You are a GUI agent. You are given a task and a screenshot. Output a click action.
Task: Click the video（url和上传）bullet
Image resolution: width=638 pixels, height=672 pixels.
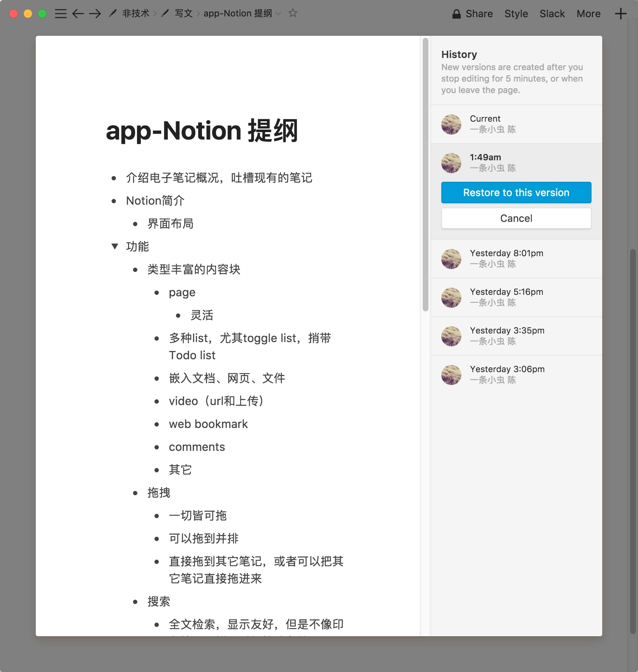pyautogui.click(x=216, y=401)
